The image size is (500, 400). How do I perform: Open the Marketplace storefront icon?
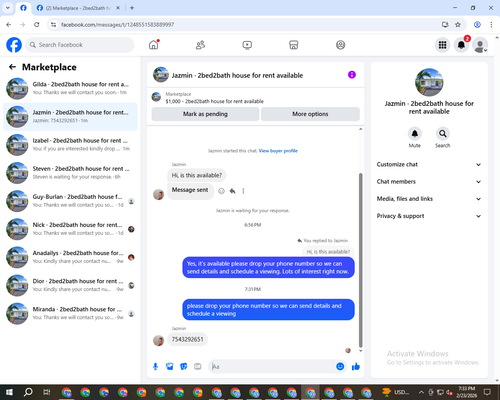pos(294,45)
